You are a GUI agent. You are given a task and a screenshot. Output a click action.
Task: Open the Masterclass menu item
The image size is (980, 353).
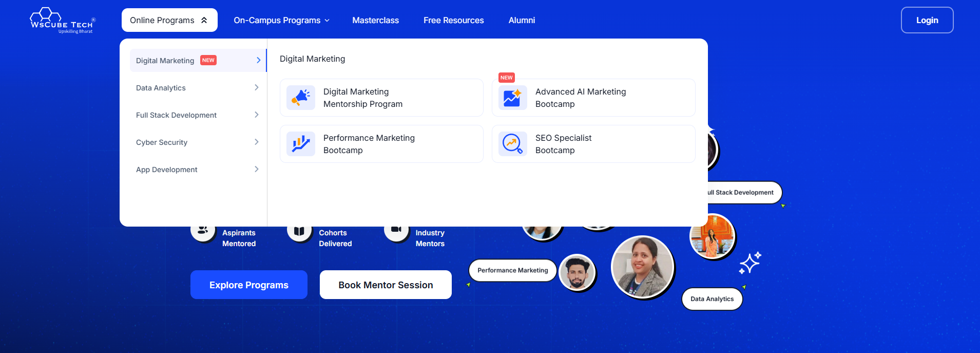(x=375, y=20)
